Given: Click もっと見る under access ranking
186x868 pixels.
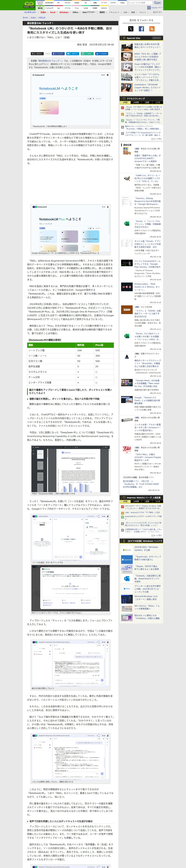Looking at the screenshot, I should coord(156,139).
